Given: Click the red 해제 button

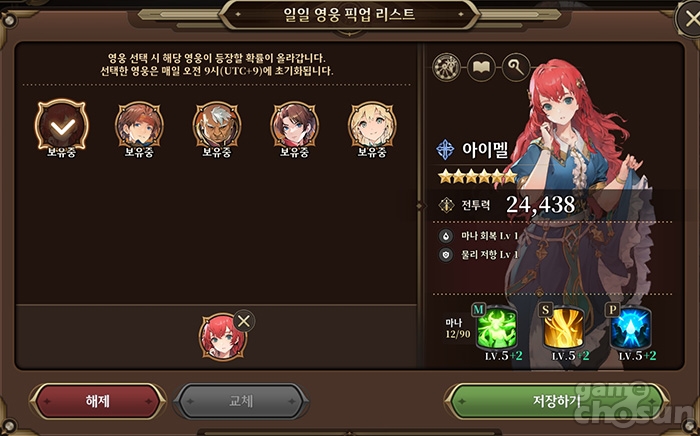Looking at the screenshot, I should coord(98,401).
